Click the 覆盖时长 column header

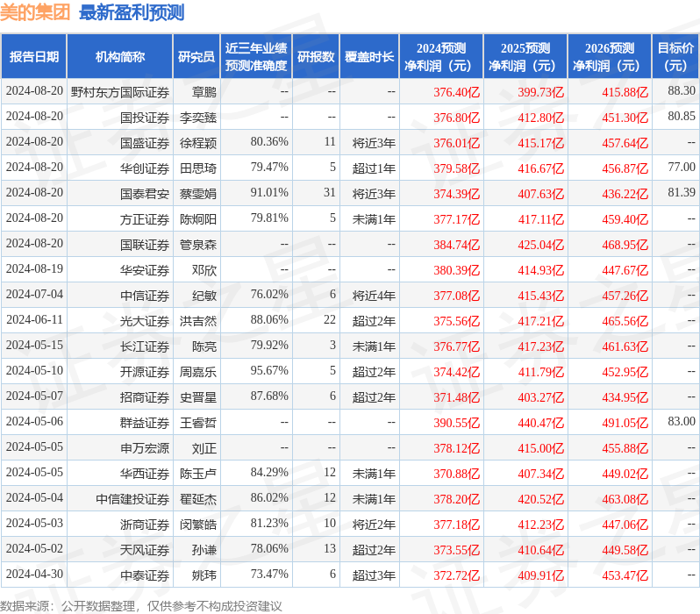click(x=369, y=57)
